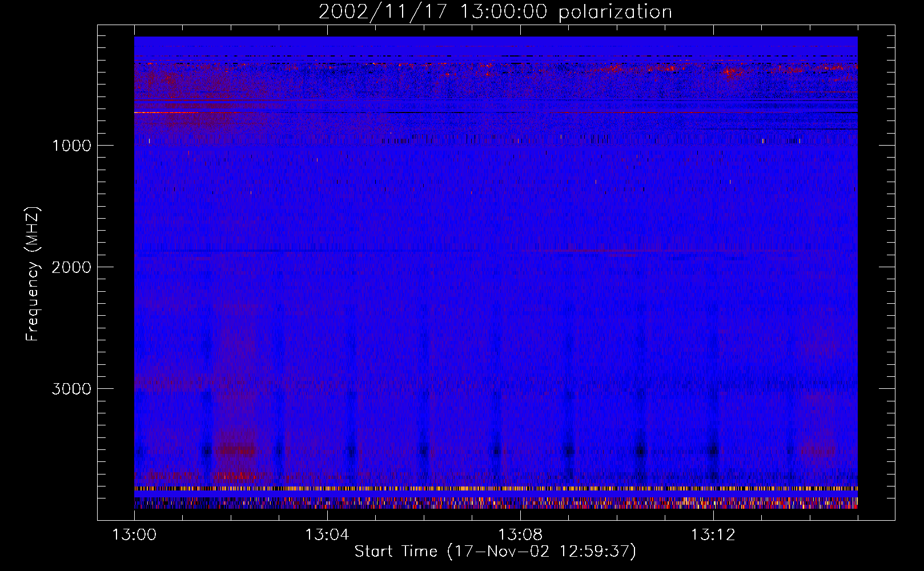Click the "Start Time (17-Nov-02 12:59:37)" label
The height and width of the screenshot is (571, 924).
click(495, 552)
